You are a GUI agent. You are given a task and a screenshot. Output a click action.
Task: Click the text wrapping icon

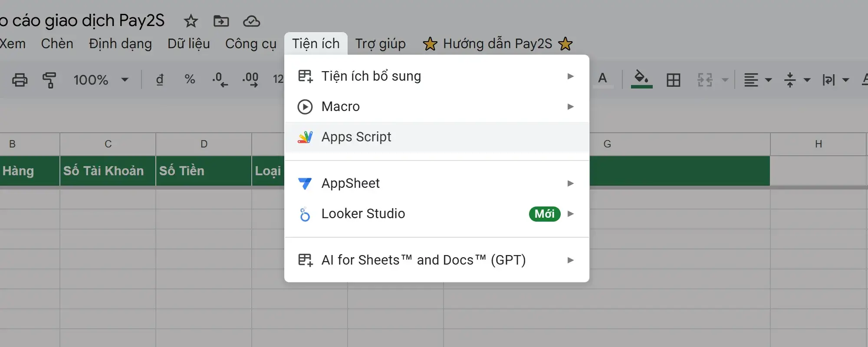(x=829, y=80)
